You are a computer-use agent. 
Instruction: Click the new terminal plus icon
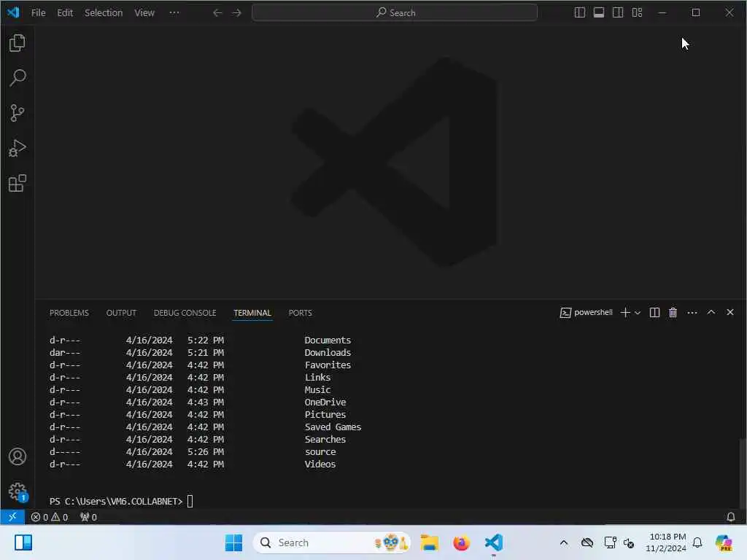click(625, 312)
